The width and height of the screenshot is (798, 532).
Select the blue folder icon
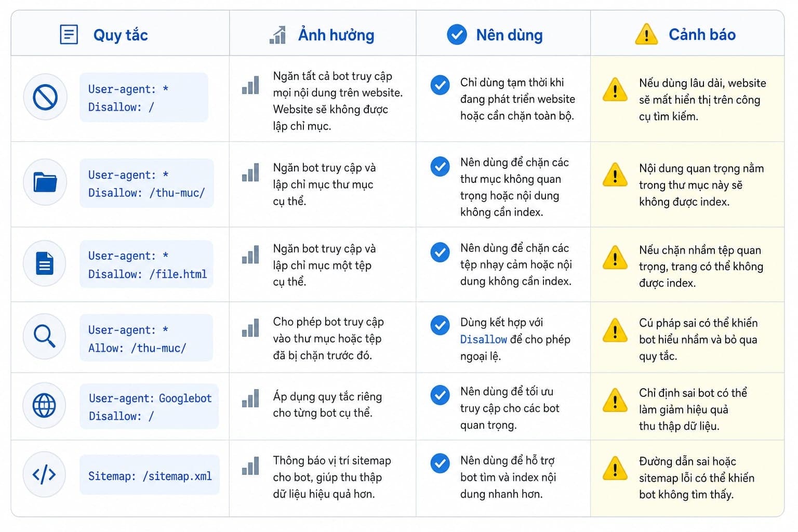point(45,182)
